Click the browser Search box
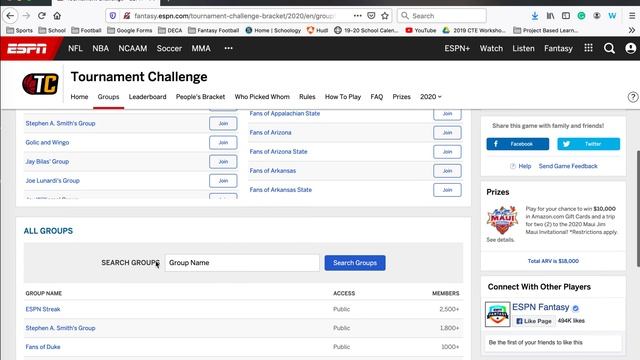 pyautogui.click(x=442, y=16)
